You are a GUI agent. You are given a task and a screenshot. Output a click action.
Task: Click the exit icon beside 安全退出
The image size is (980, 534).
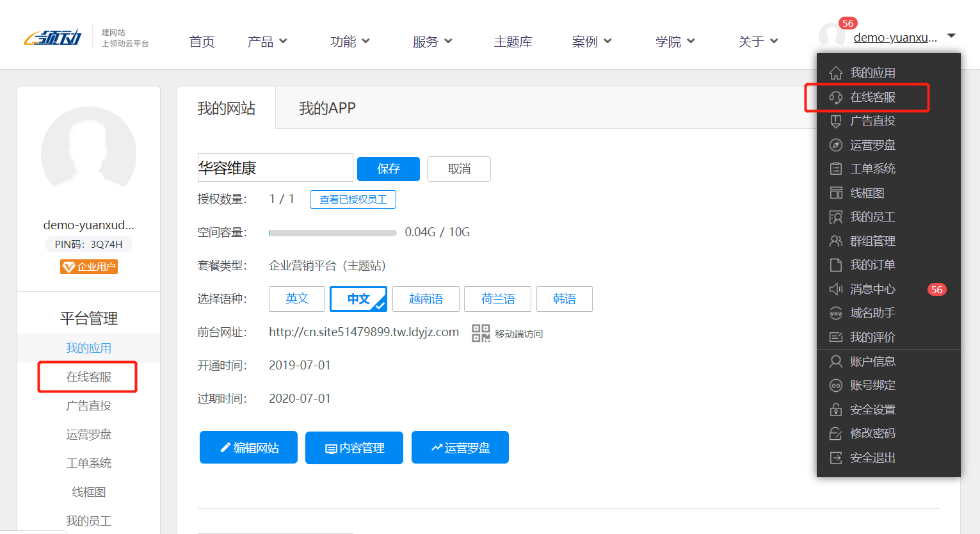click(835, 458)
